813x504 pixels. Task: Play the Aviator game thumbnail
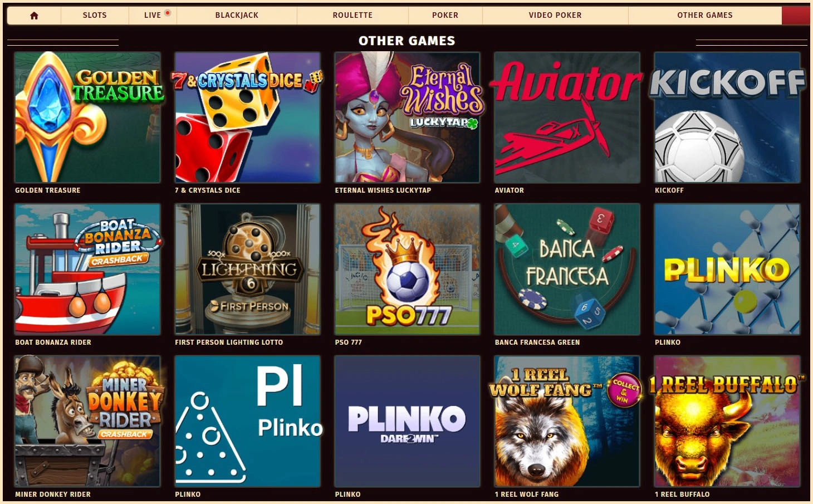click(x=567, y=118)
